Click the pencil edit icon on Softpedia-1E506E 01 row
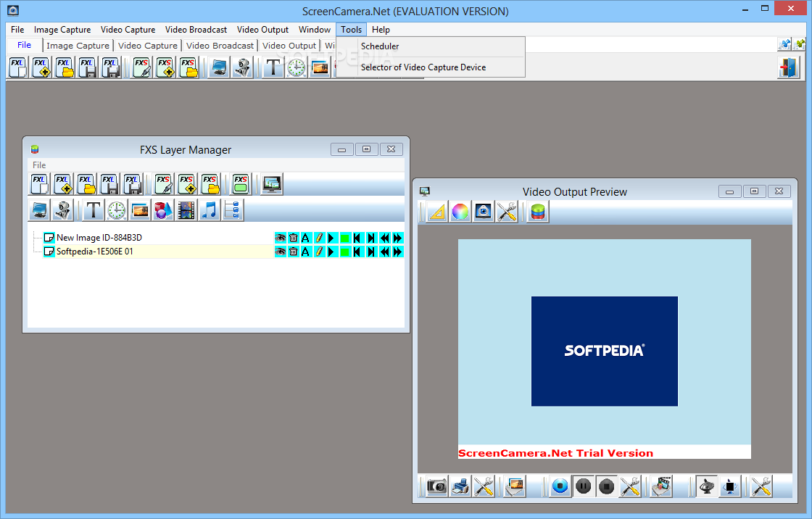 point(319,252)
